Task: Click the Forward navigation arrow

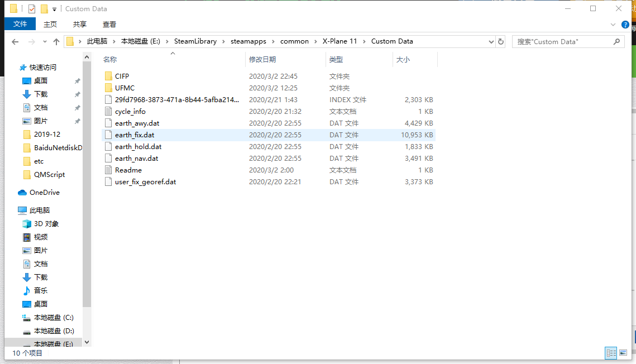Action: (32, 42)
